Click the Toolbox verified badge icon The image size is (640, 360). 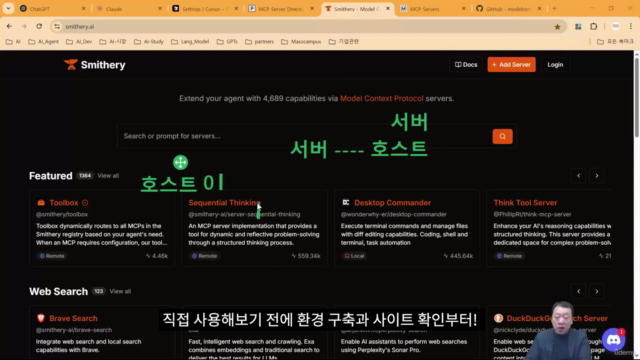click(85, 203)
